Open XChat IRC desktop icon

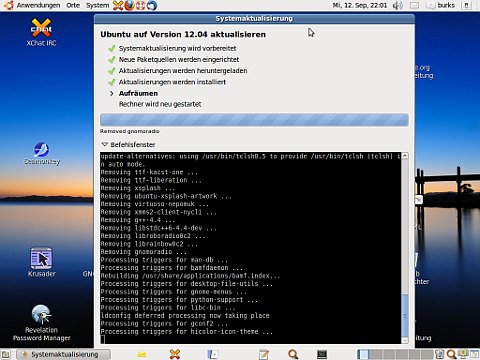tap(41, 32)
